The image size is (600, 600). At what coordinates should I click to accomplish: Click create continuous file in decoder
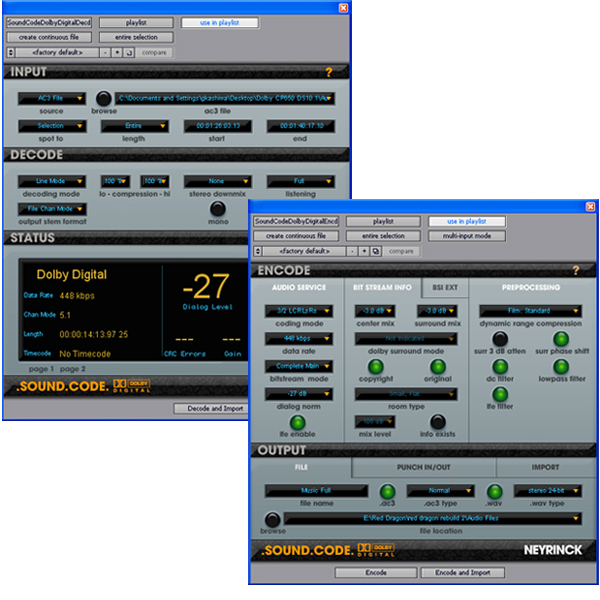tap(49, 37)
